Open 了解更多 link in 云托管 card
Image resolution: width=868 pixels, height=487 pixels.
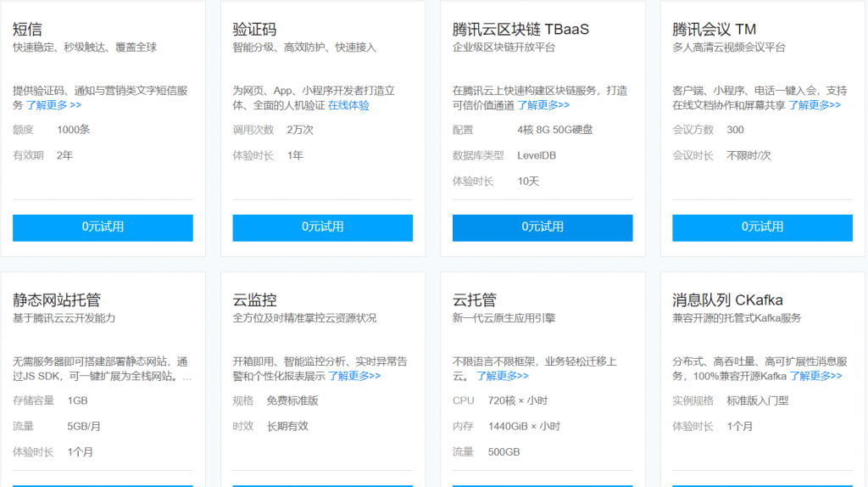502,376
